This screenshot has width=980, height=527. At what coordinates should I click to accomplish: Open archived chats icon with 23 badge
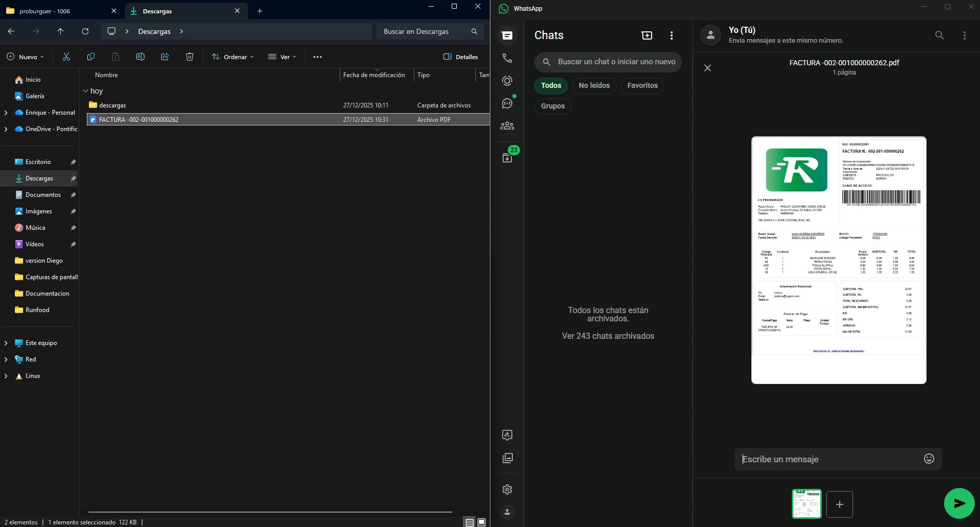click(507, 157)
